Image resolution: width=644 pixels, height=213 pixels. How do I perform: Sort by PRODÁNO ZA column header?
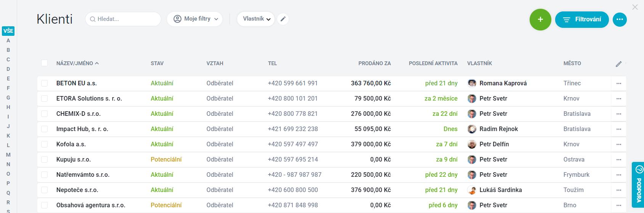(x=374, y=63)
